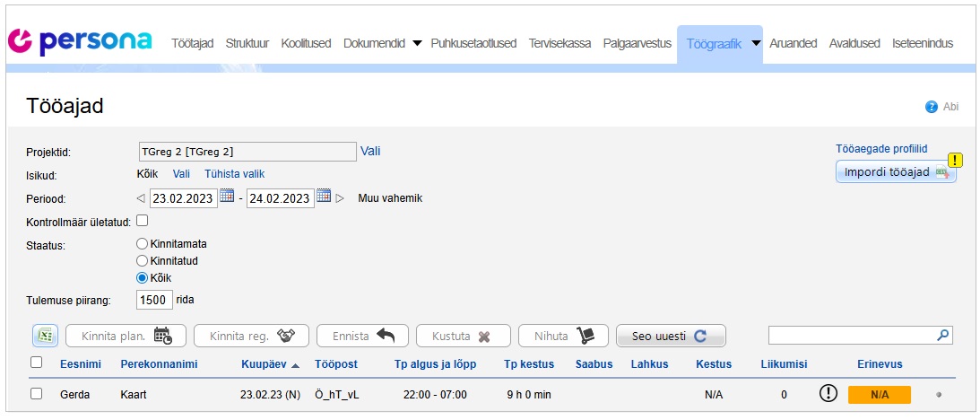Go to previous period arrow

(x=141, y=198)
